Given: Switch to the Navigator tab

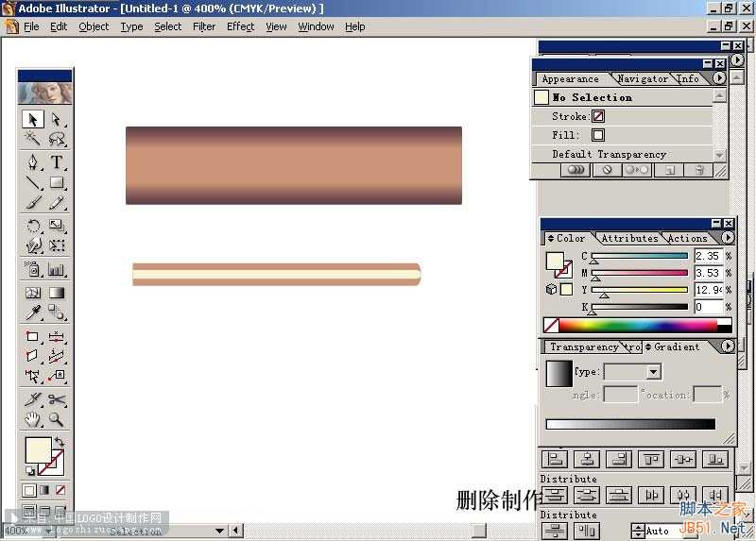Looking at the screenshot, I should [643, 78].
